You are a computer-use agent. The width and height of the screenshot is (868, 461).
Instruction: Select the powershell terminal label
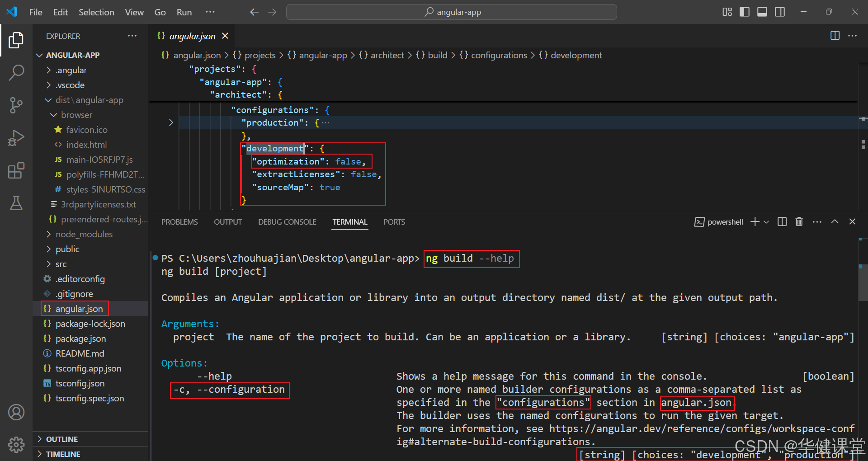pyautogui.click(x=719, y=222)
